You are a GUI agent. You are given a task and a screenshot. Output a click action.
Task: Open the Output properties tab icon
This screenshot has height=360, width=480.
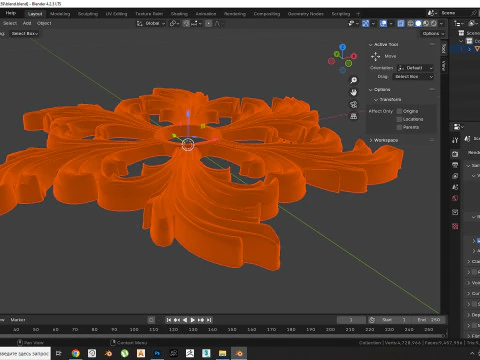click(455, 165)
